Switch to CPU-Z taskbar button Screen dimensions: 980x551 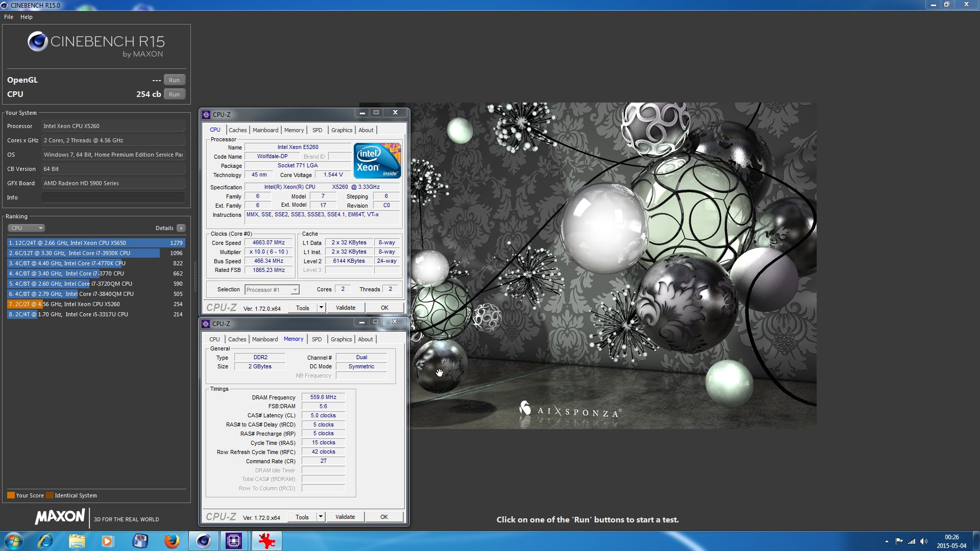[x=234, y=541]
